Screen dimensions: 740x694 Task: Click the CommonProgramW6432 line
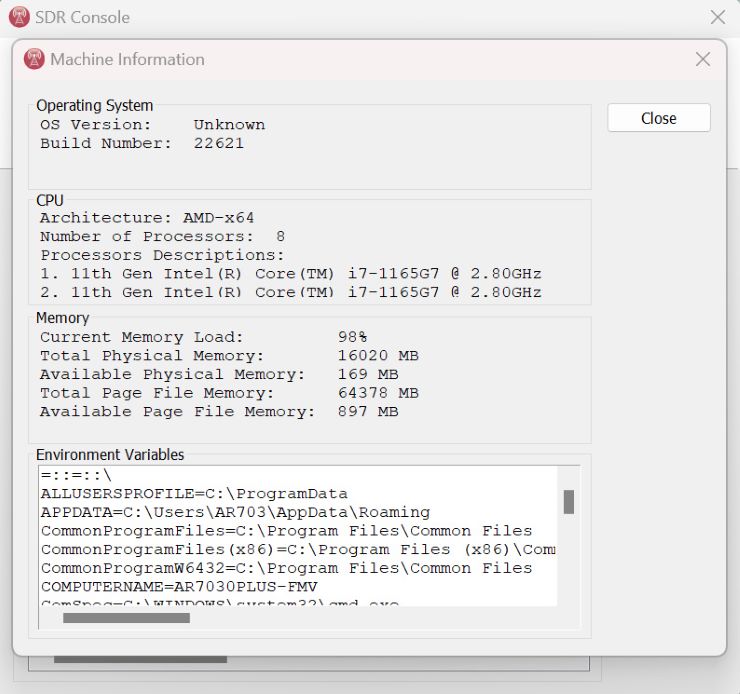(x=286, y=568)
